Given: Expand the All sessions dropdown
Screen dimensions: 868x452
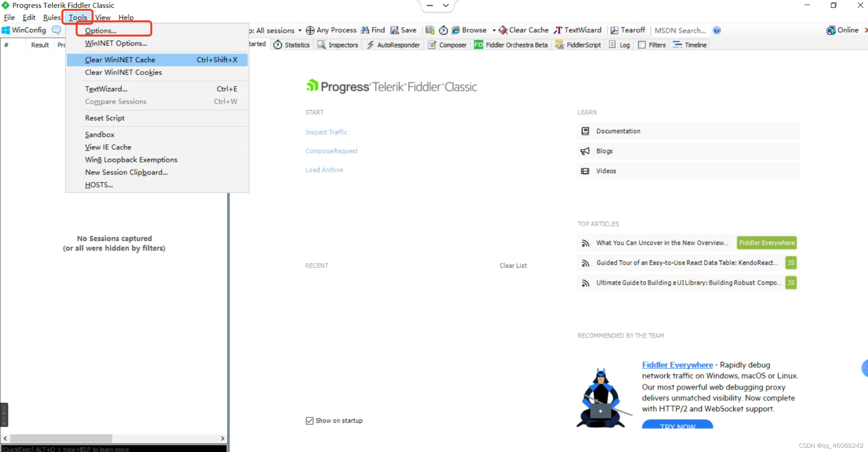Looking at the screenshot, I should coord(299,30).
